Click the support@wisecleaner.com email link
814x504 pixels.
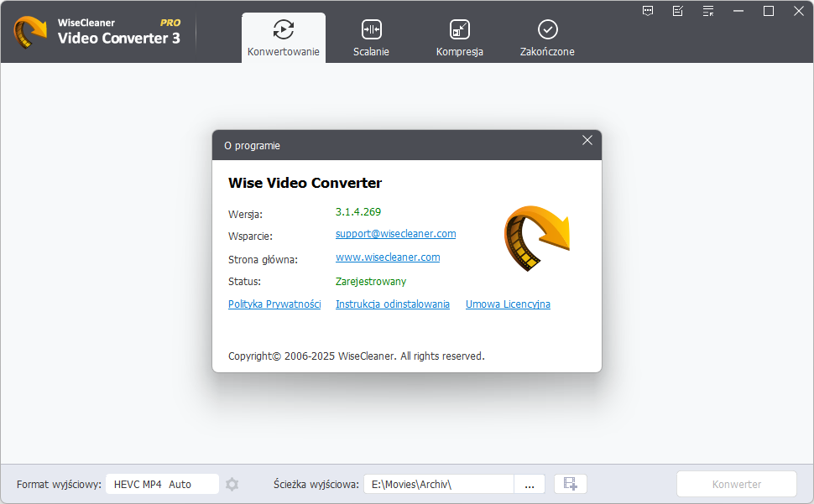click(x=395, y=234)
